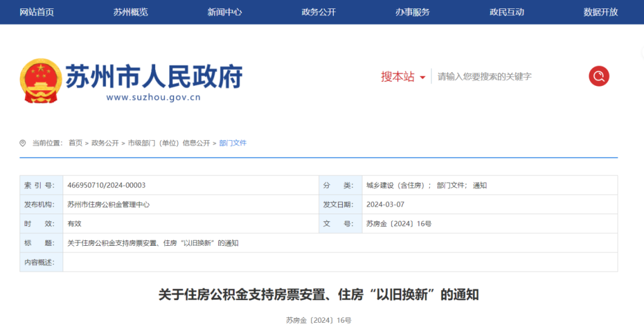Open the 政民互动 navigation item
The image size is (644, 327).
click(x=507, y=12)
